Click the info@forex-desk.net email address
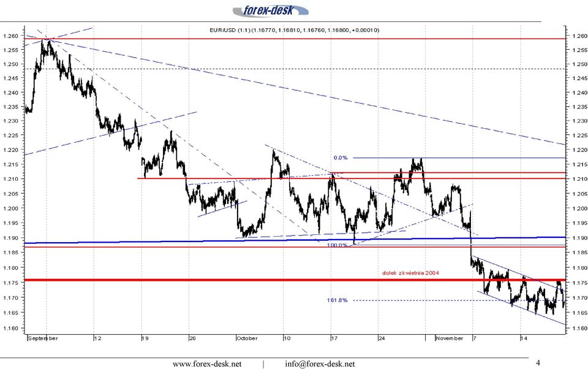 coord(320,363)
